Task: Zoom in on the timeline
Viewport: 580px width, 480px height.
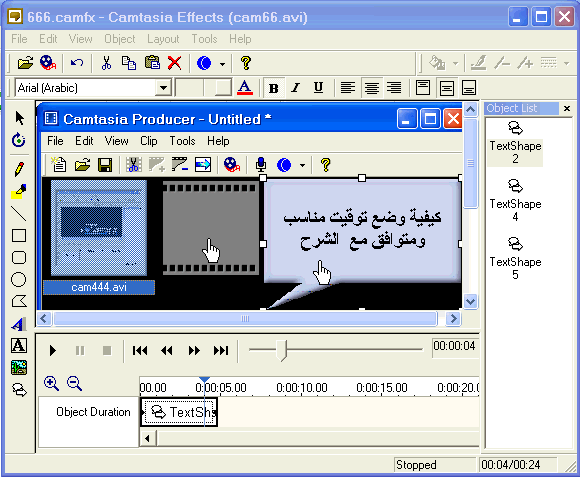Action: (x=51, y=383)
